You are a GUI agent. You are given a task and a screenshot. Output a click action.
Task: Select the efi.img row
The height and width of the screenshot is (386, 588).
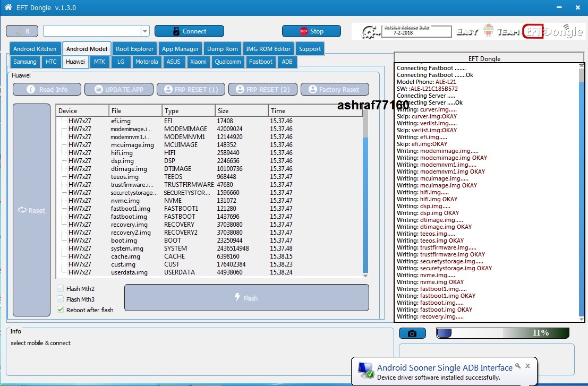[210, 121]
